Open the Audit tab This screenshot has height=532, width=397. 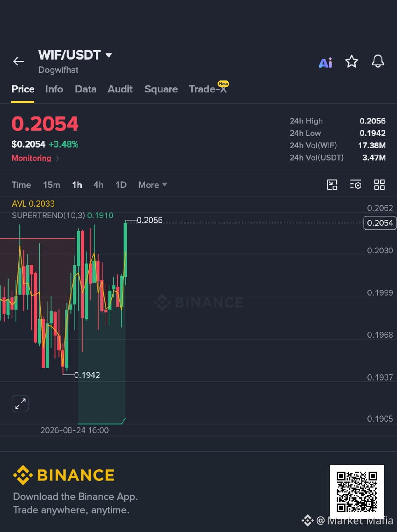click(x=120, y=89)
